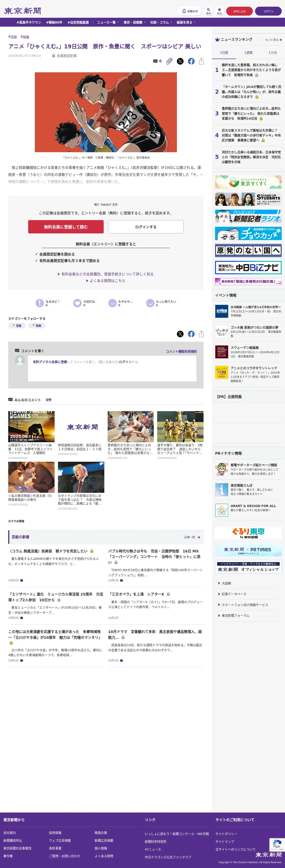The height and width of the screenshot is (868, 285).
Task: React with the もっと知りたい icon
Action: (x=150, y=303)
